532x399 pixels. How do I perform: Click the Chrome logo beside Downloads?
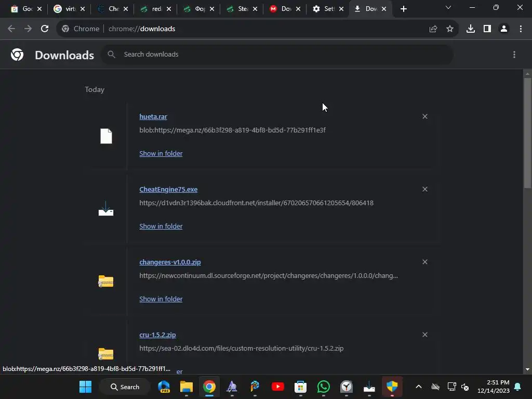17,55
